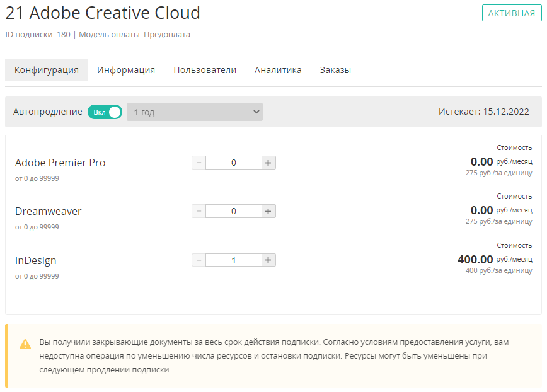Increase Dreamweaver quantity with plus icon
The height and width of the screenshot is (392, 547).
point(268,211)
